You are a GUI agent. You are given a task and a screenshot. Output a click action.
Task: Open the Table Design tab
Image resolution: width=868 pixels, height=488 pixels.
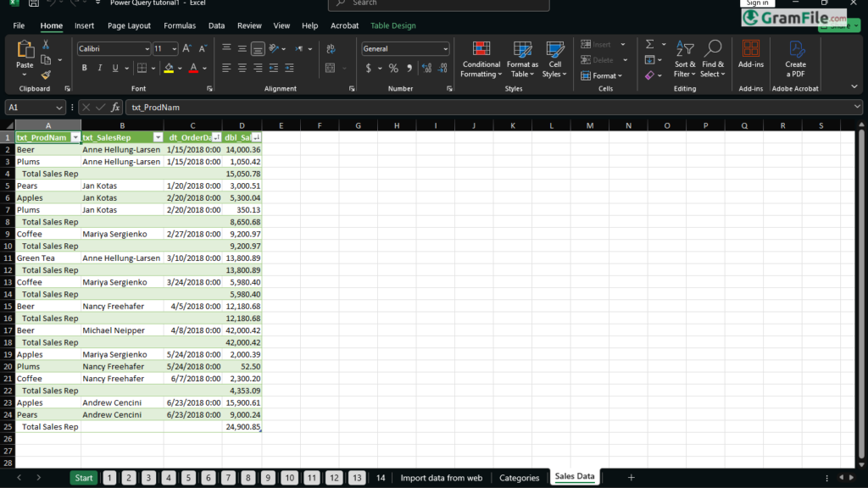point(392,25)
